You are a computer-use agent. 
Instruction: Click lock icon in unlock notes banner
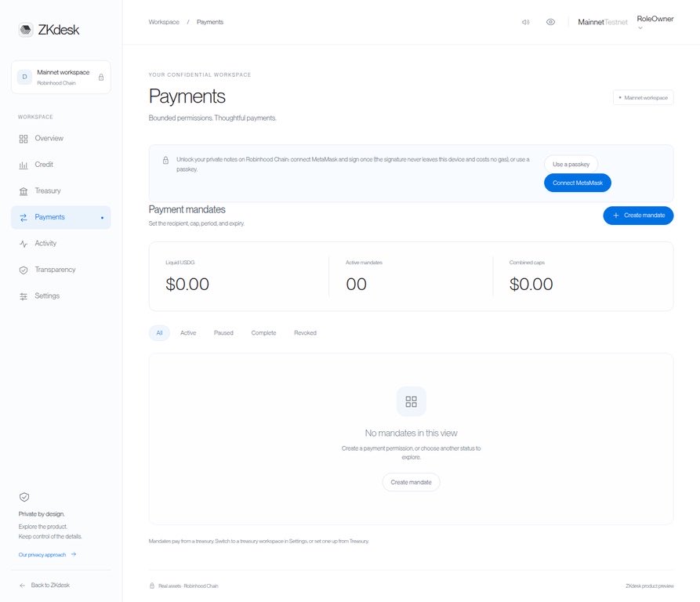[x=165, y=160]
